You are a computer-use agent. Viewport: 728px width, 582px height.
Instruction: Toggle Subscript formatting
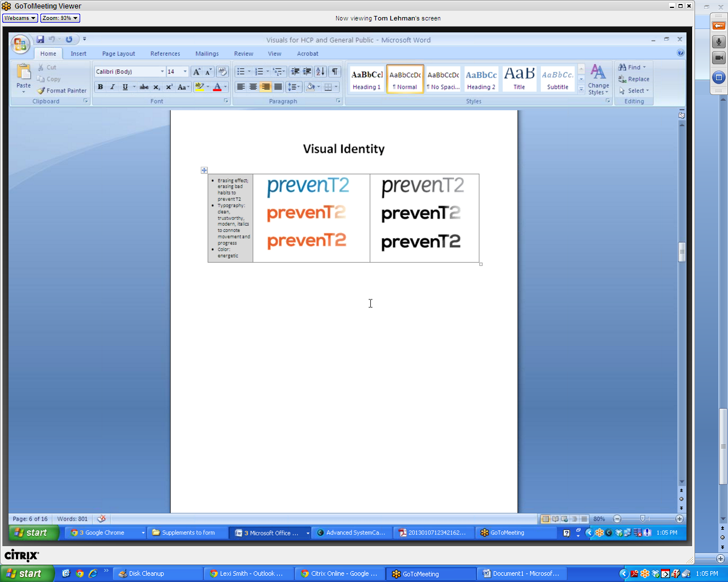click(x=156, y=87)
